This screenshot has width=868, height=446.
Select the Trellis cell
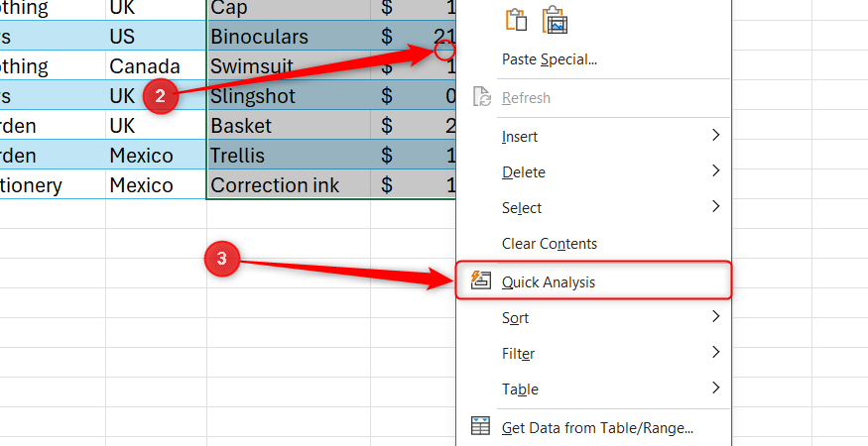tap(289, 155)
